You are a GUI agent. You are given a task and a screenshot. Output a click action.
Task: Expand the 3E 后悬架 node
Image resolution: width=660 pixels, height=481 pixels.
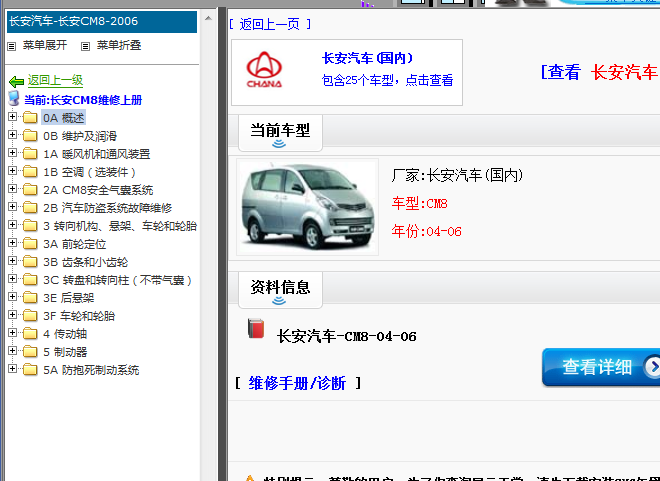point(13,297)
